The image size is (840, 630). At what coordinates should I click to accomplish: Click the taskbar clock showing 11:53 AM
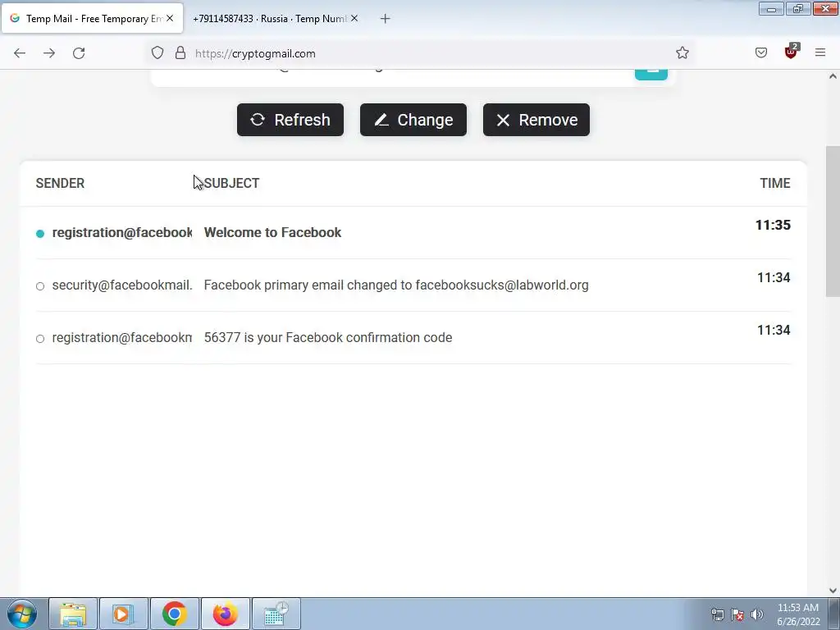click(798, 614)
